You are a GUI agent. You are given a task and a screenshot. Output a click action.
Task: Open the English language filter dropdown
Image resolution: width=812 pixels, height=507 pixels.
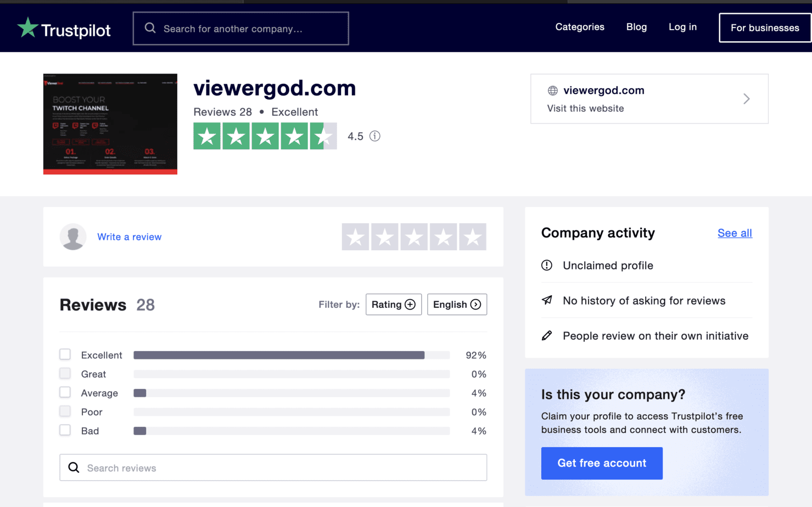pyautogui.click(x=457, y=305)
